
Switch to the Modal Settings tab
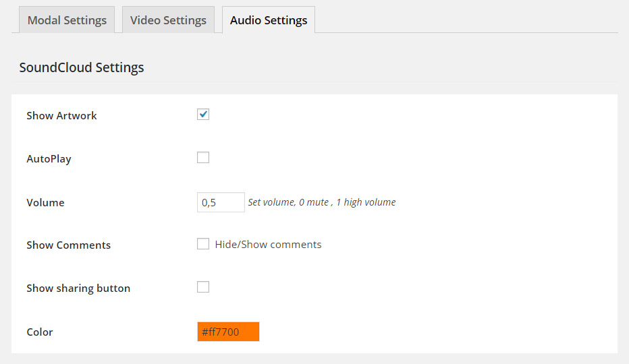pyautogui.click(x=67, y=20)
